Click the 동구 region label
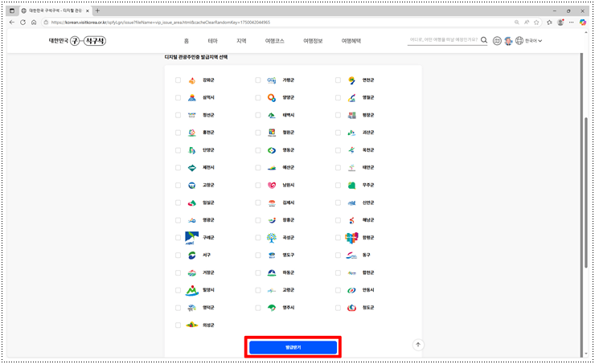 click(x=366, y=256)
